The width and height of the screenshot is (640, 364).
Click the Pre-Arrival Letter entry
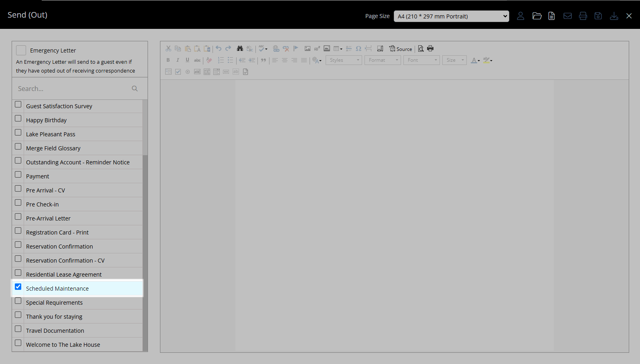tap(48, 218)
